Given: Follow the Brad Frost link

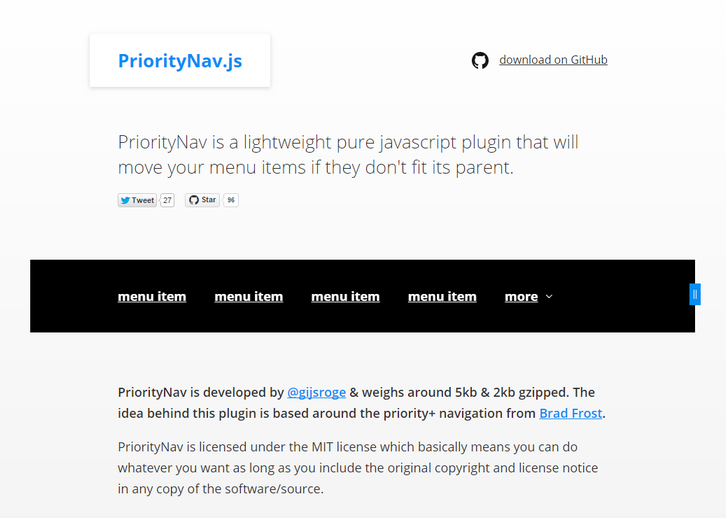Looking at the screenshot, I should (571, 414).
